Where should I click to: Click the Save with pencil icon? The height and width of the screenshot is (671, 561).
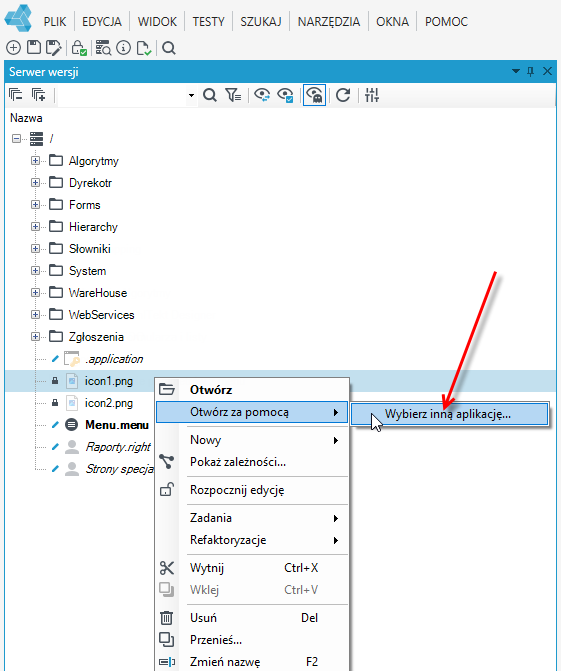click(53, 48)
